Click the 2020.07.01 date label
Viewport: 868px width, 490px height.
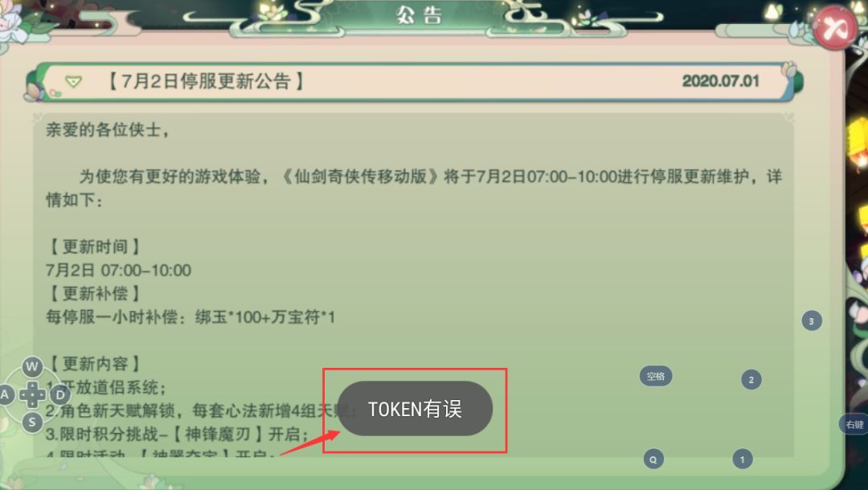pyautogui.click(x=720, y=81)
